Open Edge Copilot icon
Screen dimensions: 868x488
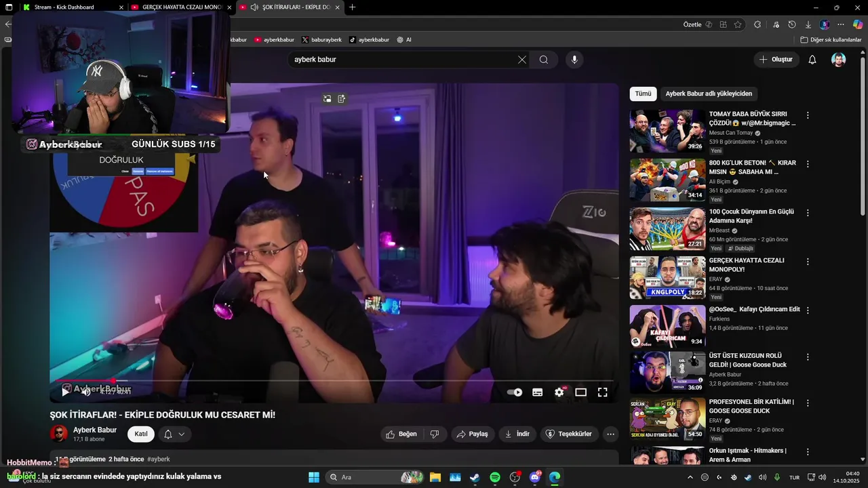858,24
